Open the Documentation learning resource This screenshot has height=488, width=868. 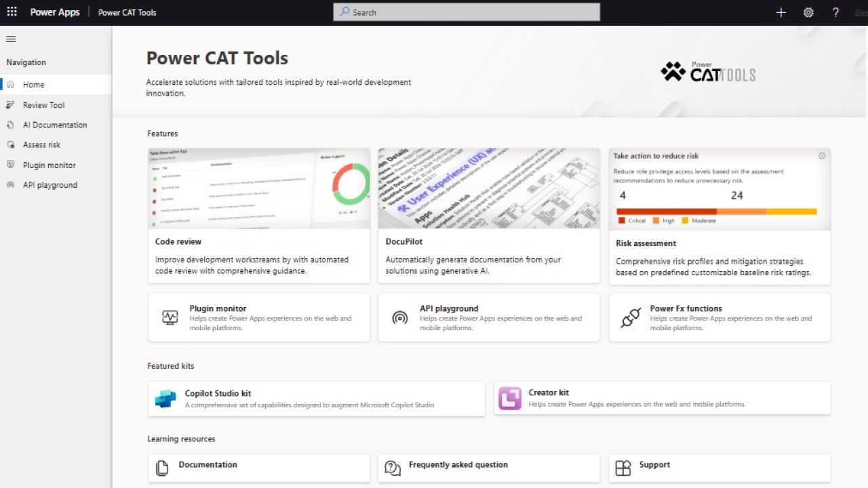click(x=259, y=468)
